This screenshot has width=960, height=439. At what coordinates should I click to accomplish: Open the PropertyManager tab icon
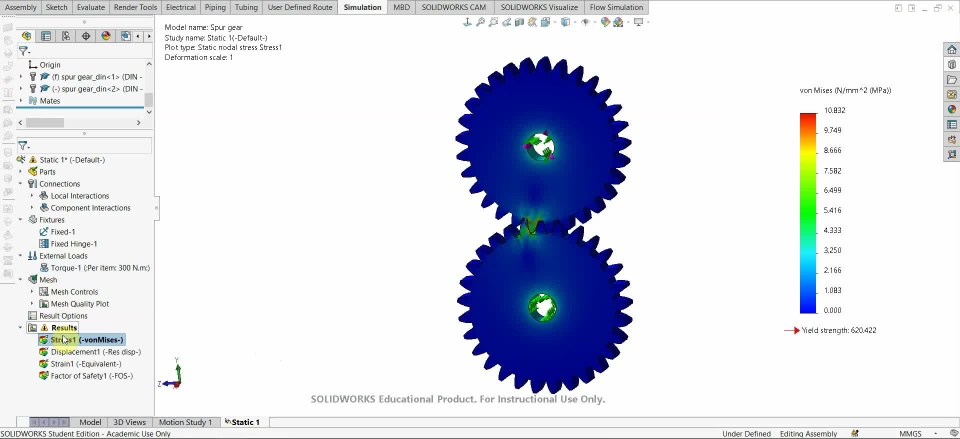coord(46,36)
